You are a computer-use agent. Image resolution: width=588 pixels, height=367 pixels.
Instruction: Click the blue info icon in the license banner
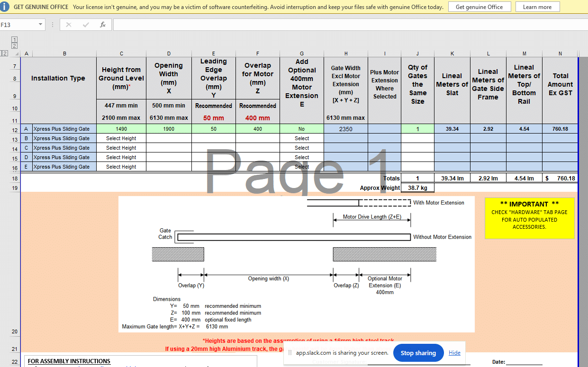(x=5, y=7)
